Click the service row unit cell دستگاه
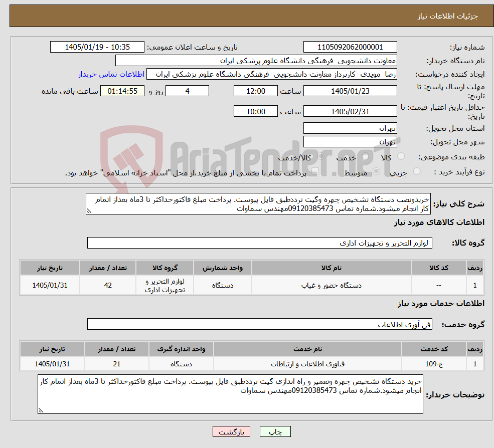This screenshot has height=448, width=494. pos(181,364)
